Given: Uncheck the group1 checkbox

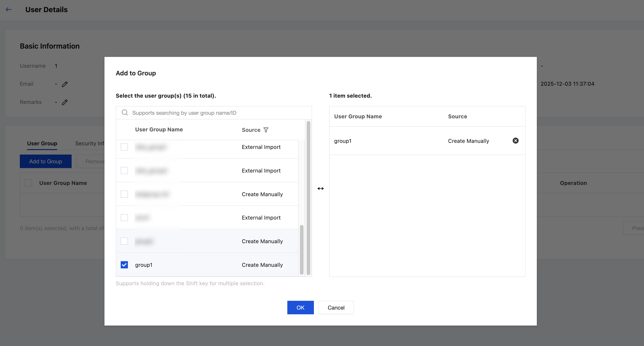Looking at the screenshot, I should (124, 265).
